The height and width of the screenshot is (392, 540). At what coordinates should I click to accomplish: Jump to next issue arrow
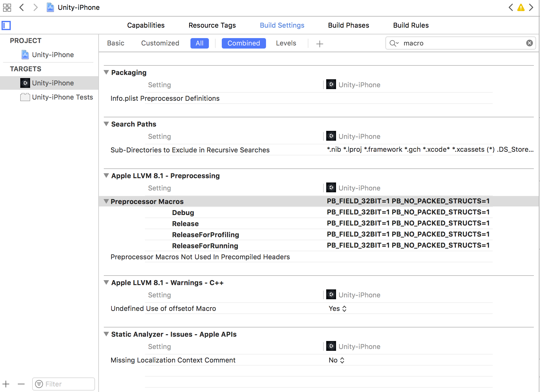pyautogui.click(x=531, y=7)
